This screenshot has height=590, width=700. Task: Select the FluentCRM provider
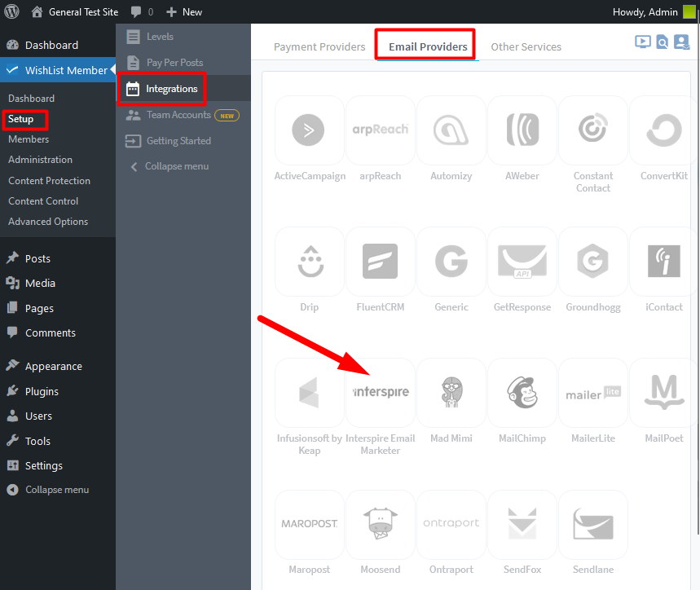(381, 262)
